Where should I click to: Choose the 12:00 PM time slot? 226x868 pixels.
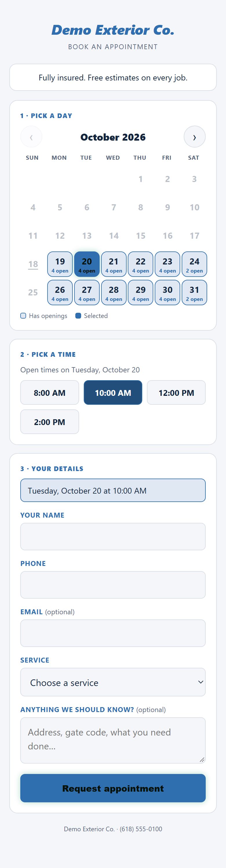coord(176,393)
